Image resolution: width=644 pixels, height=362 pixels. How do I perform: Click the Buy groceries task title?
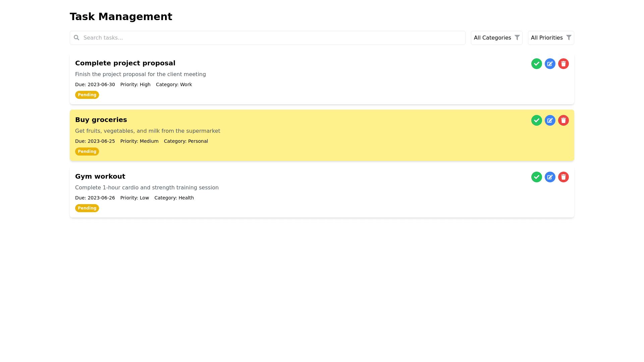coord(101,120)
